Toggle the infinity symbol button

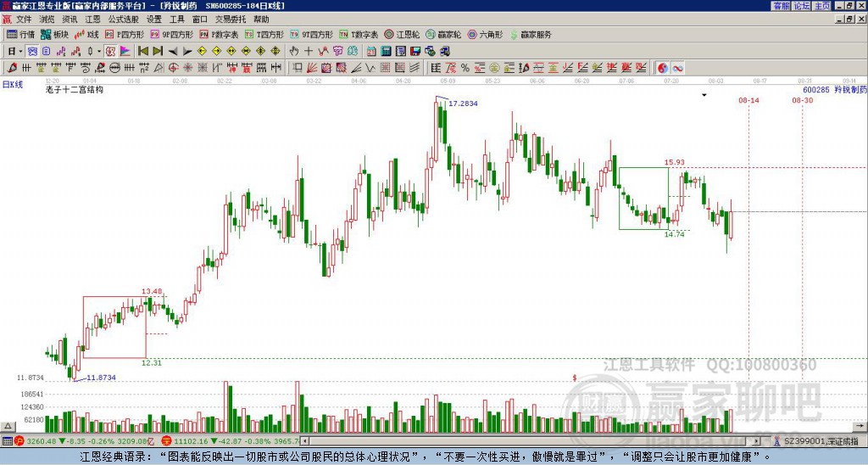[x=677, y=68]
